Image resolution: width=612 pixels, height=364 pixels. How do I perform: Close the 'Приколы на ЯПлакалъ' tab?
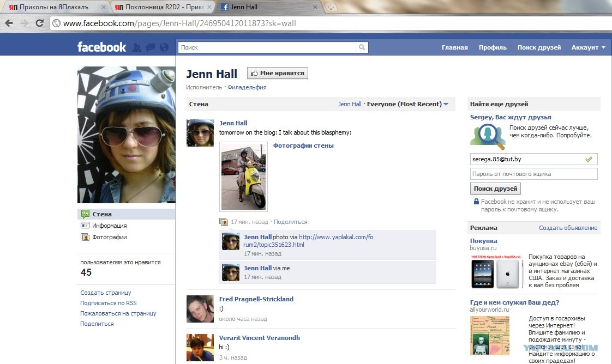coord(104,7)
